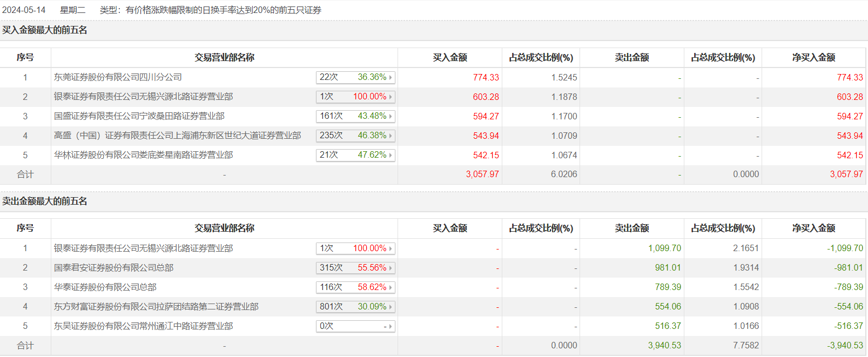This screenshot has height=357, width=868.
Task: Open 国盛证券宁波桑田路证券营业部 link
Action: 139,116
